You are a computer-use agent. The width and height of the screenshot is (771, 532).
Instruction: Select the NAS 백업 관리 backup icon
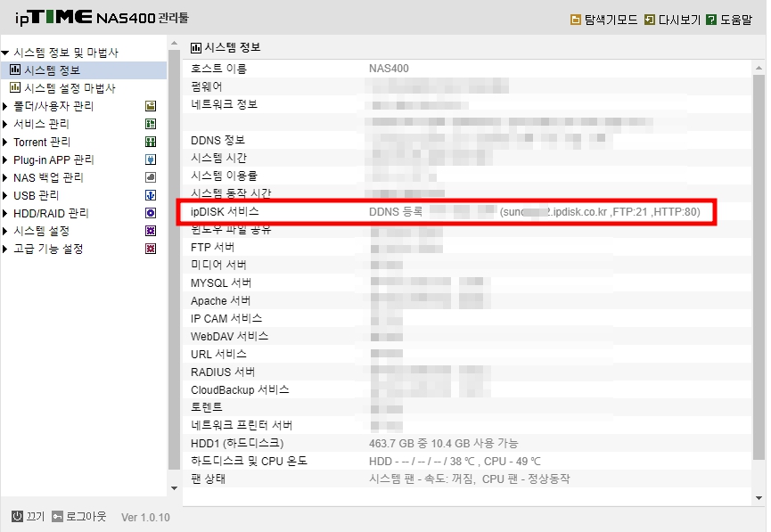pyautogui.click(x=151, y=177)
